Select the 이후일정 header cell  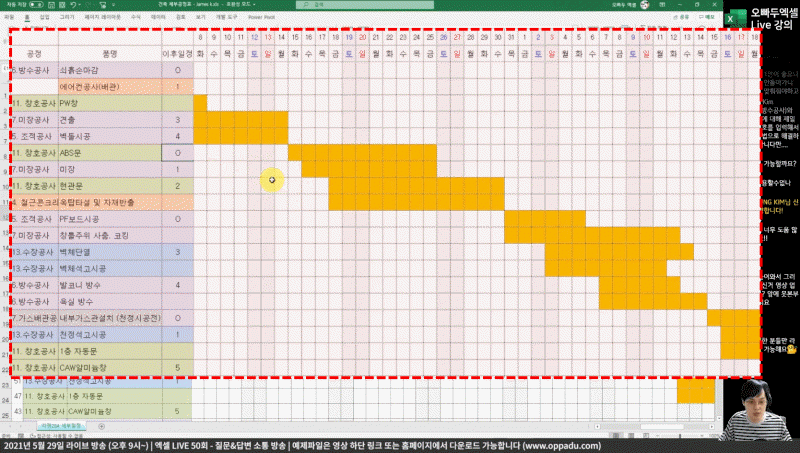(177, 52)
